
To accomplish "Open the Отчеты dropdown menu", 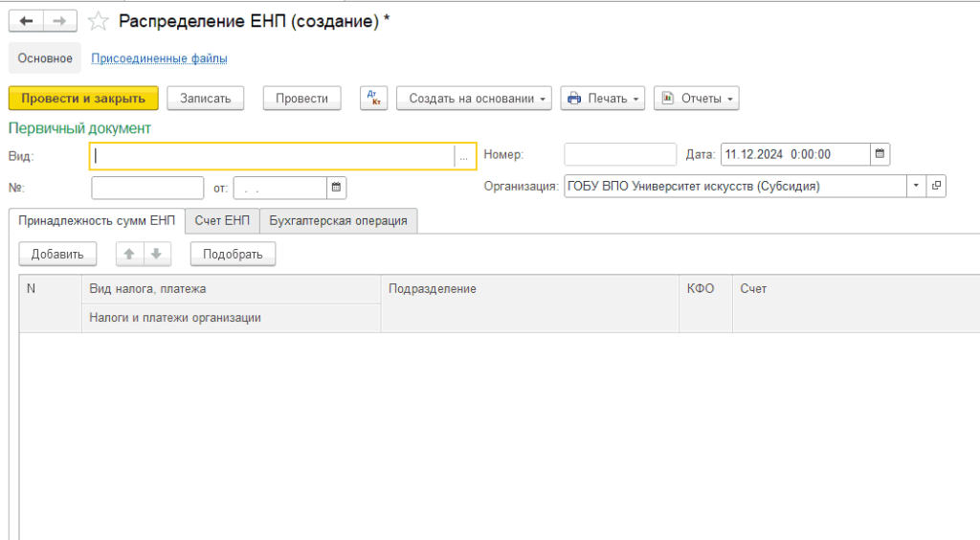I will tap(696, 98).
